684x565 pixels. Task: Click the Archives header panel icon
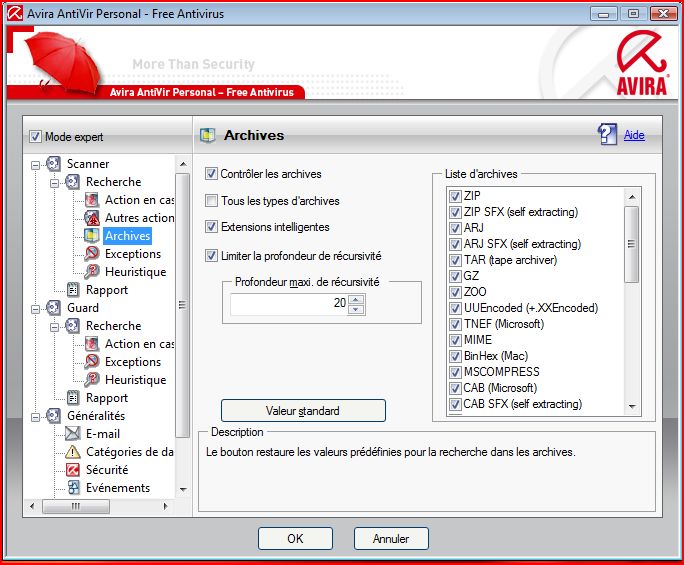208,136
